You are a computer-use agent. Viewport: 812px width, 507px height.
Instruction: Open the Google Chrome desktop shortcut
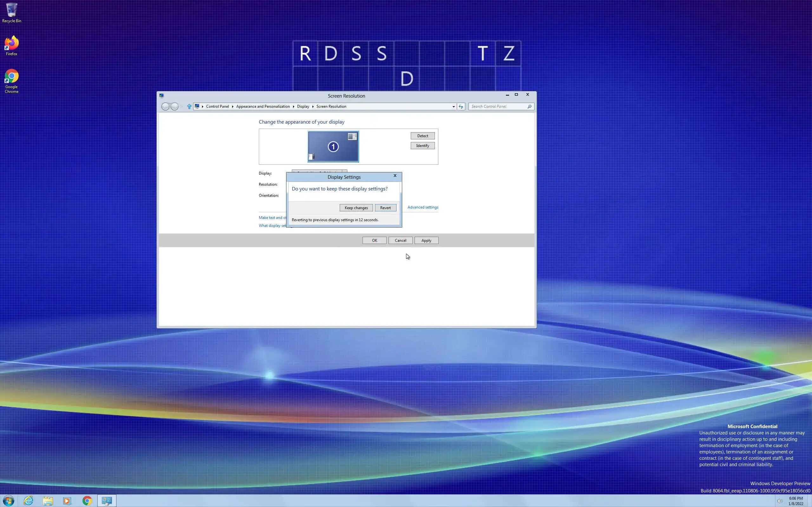[11, 80]
